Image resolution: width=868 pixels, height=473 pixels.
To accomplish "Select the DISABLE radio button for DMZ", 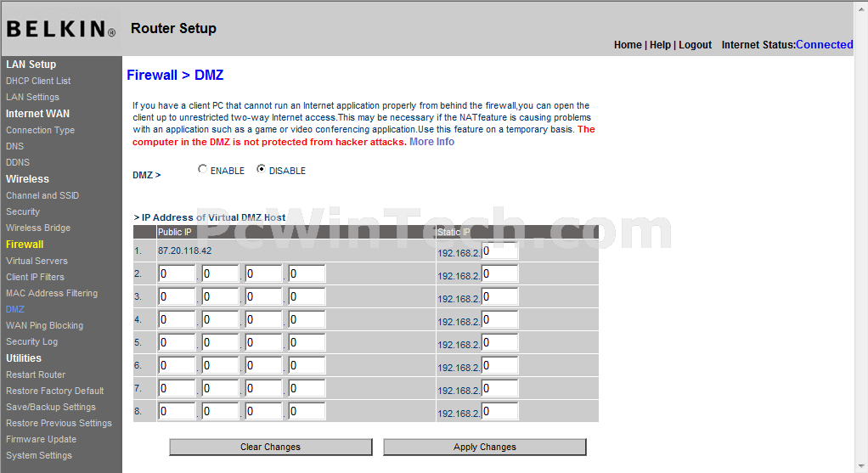I will (261, 169).
